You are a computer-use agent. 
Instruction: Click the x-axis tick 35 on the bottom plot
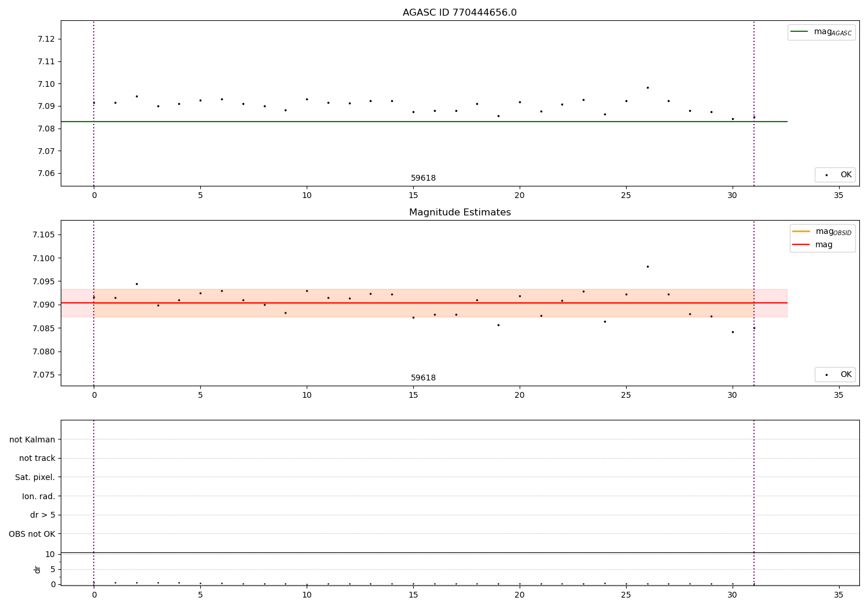point(838,595)
